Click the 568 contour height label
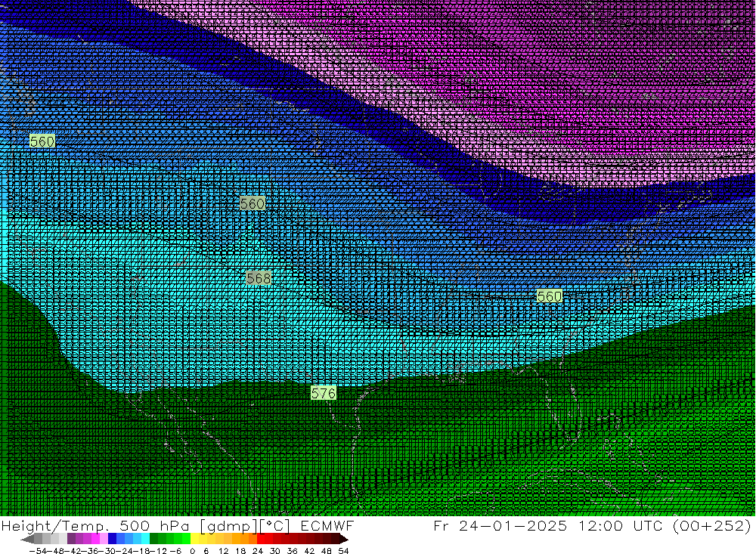The height and width of the screenshot is (554, 756). [259, 278]
